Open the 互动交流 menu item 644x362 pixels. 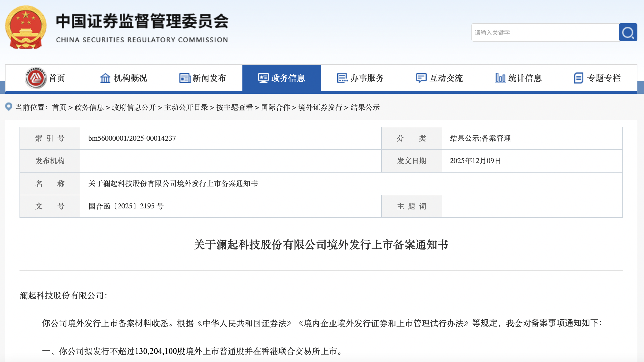coord(446,78)
